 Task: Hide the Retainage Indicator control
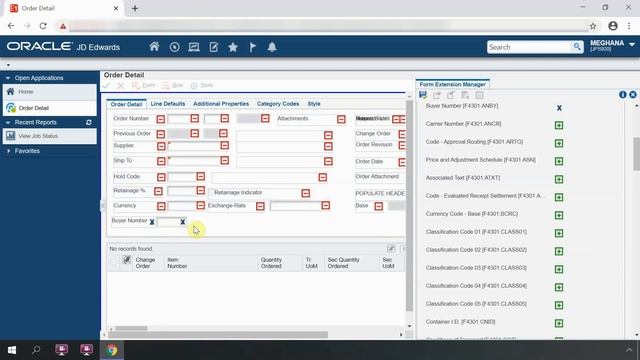coord(305,193)
